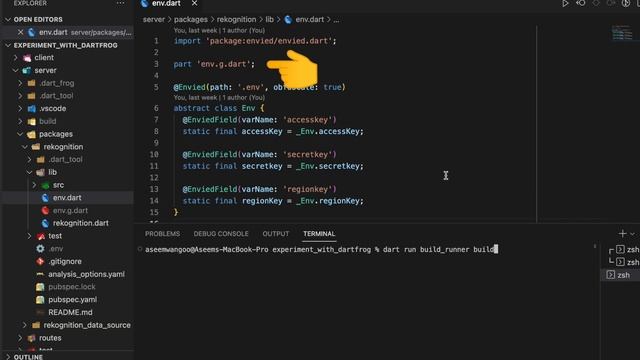Click the 'accesskey' varName string
640x360 pixels.
pos(307,120)
